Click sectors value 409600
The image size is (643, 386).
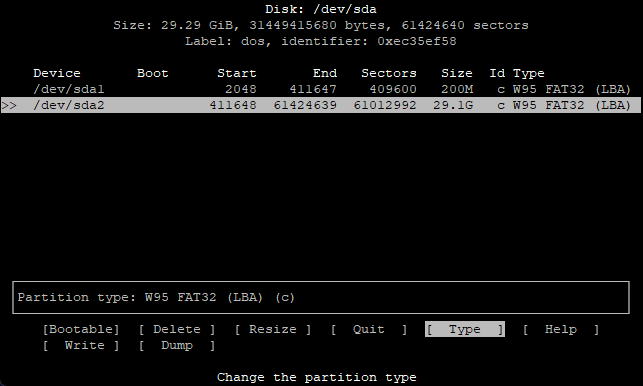(393, 89)
